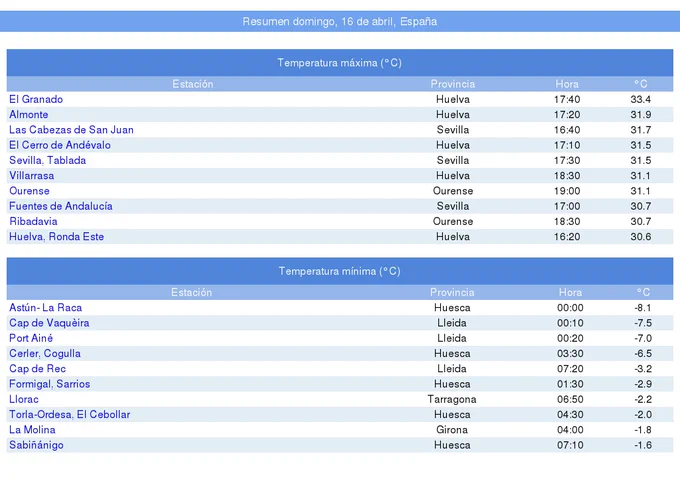Screen dimensions: 680x501
Task: Click the Tarragona province cell
Action: [x=452, y=399]
